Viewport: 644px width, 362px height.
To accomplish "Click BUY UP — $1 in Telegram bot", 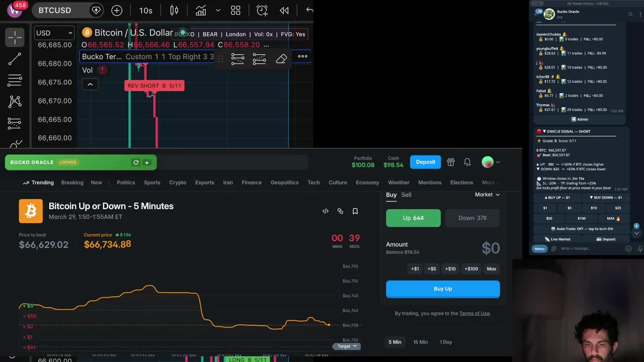I will coord(557,198).
